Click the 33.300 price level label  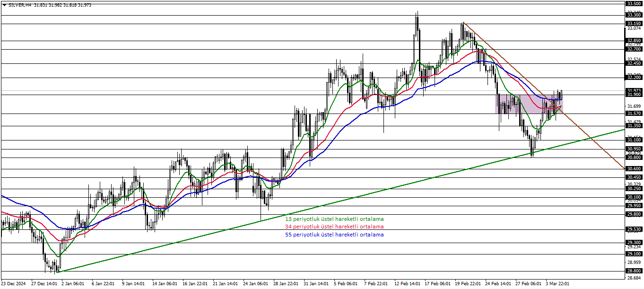[634, 15]
